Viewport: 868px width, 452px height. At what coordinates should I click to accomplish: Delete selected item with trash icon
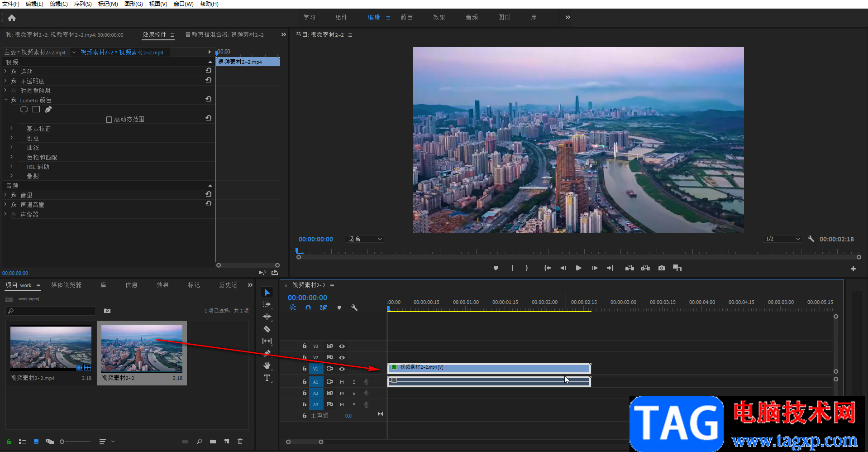click(240, 441)
